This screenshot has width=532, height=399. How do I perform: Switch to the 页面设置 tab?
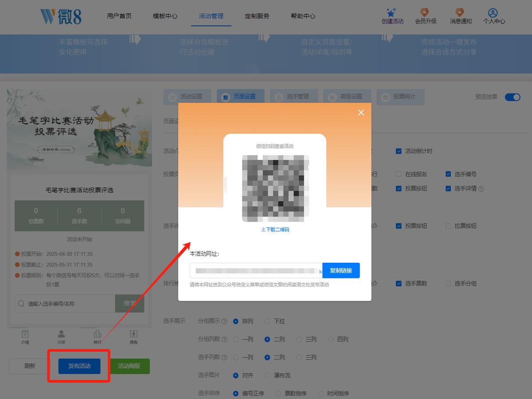240,97
